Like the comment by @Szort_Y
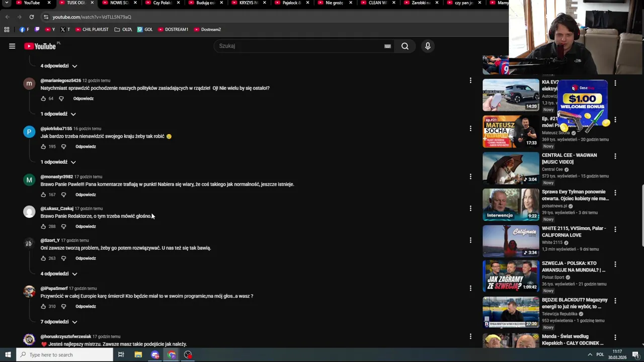644x362 pixels. pos(43,258)
